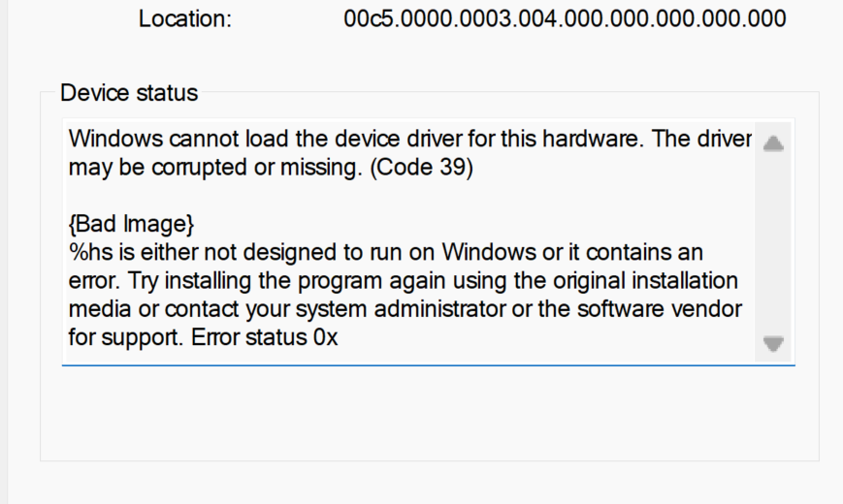This screenshot has height=504, width=843.
Task: Click the Device status group heading
Action: pyautogui.click(x=129, y=93)
